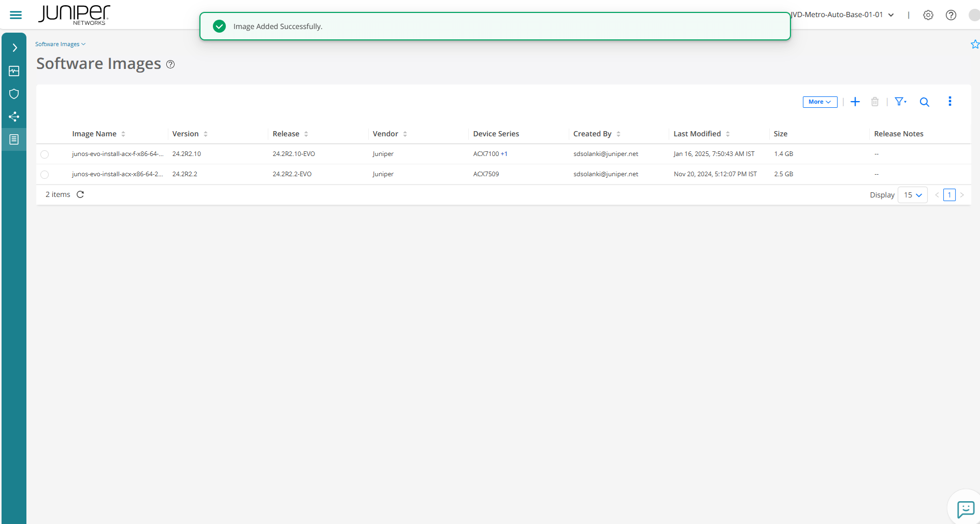Open the Display 15 rows dropdown
Image resolution: width=980 pixels, height=524 pixels.
coord(913,195)
